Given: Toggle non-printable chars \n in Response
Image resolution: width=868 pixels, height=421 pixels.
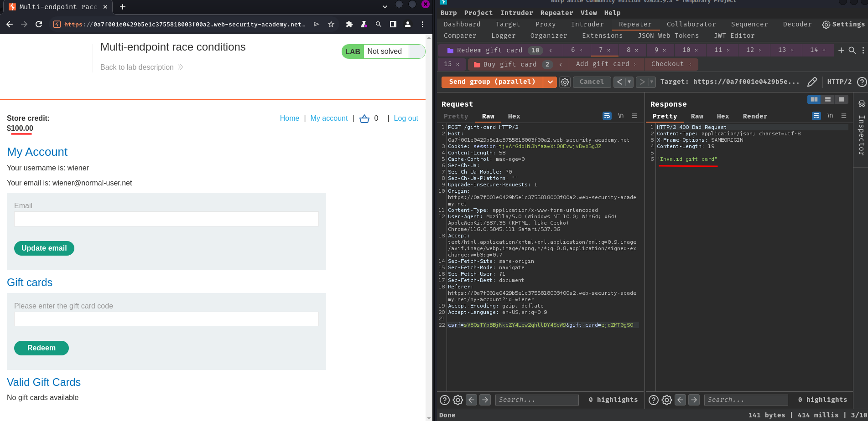Looking at the screenshot, I should point(830,116).
